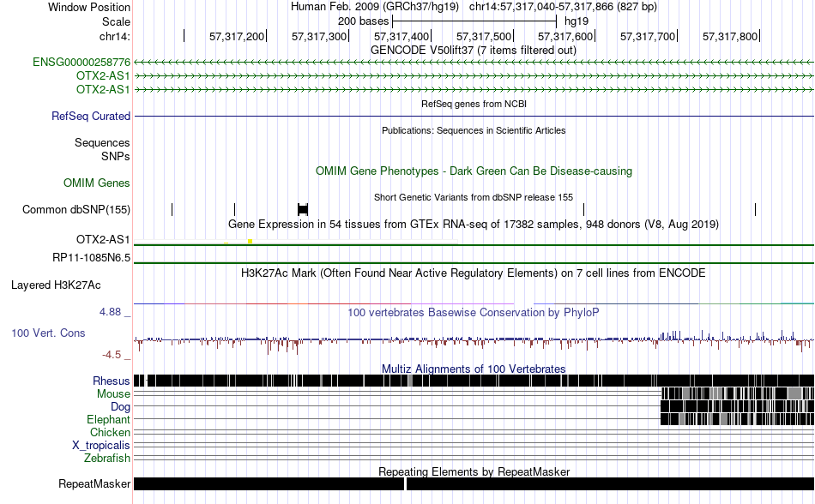This screenshot has height=504, width=815.
Task: Click the Elephant alignment block
Action: [x=737, y=419]
